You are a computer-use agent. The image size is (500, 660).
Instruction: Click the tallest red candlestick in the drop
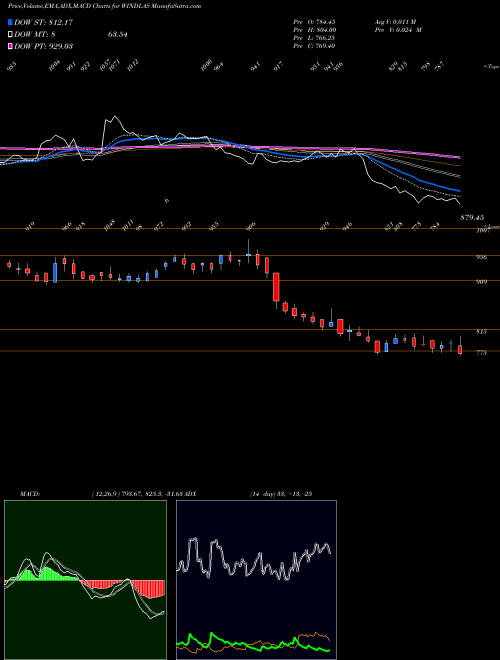[x=276, y=287]
